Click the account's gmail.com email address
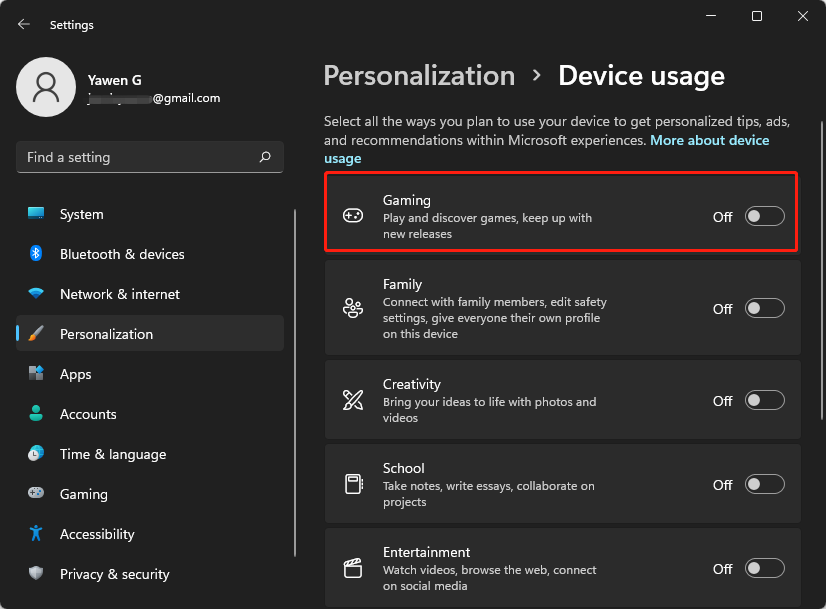This screenshot has height=609, width=826. [154, 99]
